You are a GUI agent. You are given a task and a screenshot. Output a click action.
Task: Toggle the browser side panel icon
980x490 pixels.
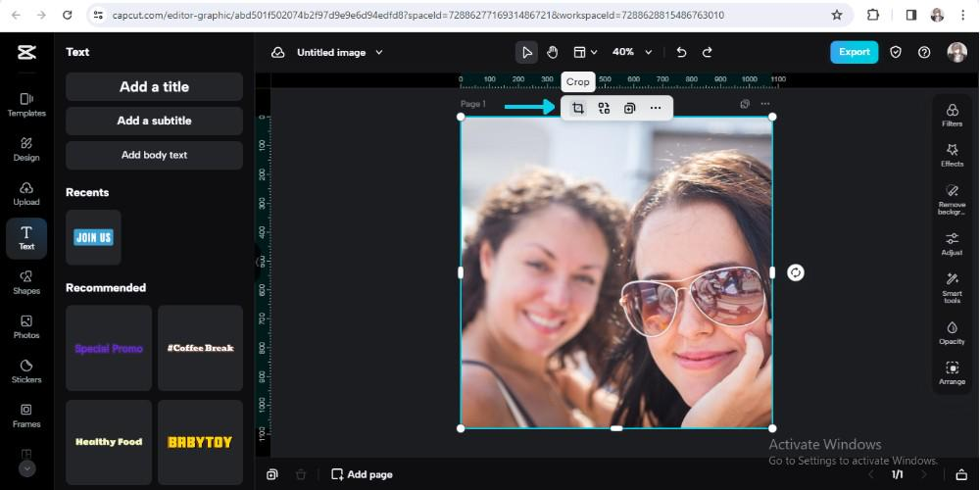click(x=911, y=15)
